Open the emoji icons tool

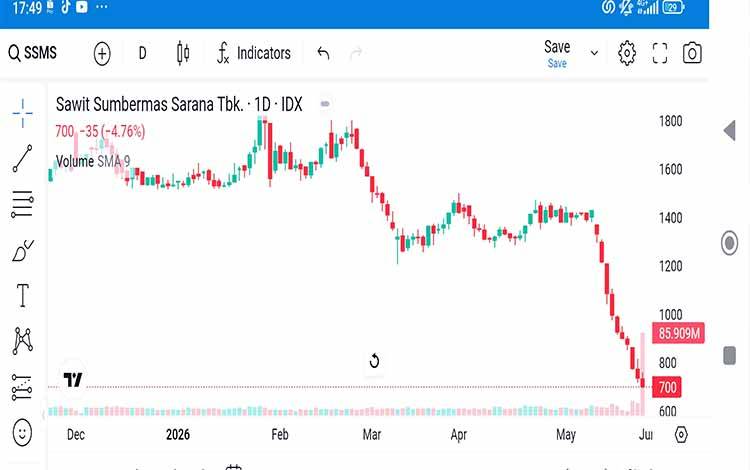coord(22,433)
